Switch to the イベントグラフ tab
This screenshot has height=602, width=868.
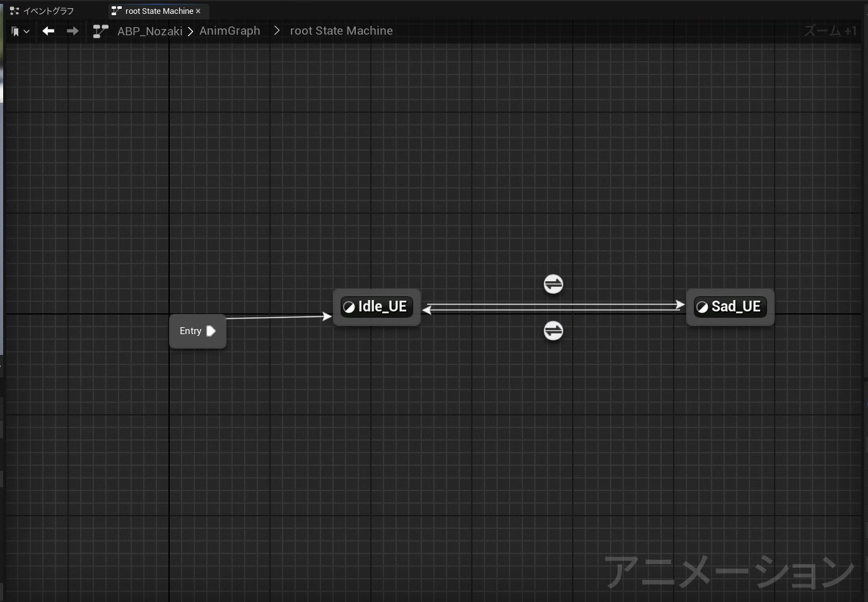tap(42, 11)
